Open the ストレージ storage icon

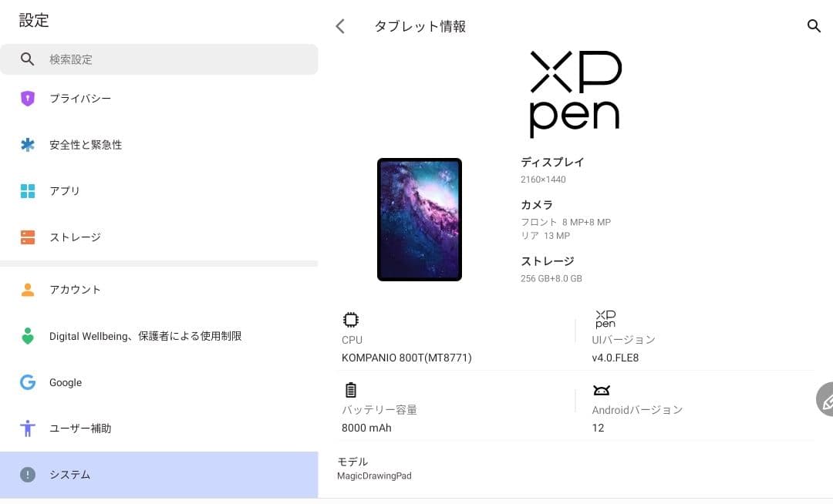(28, 237)
